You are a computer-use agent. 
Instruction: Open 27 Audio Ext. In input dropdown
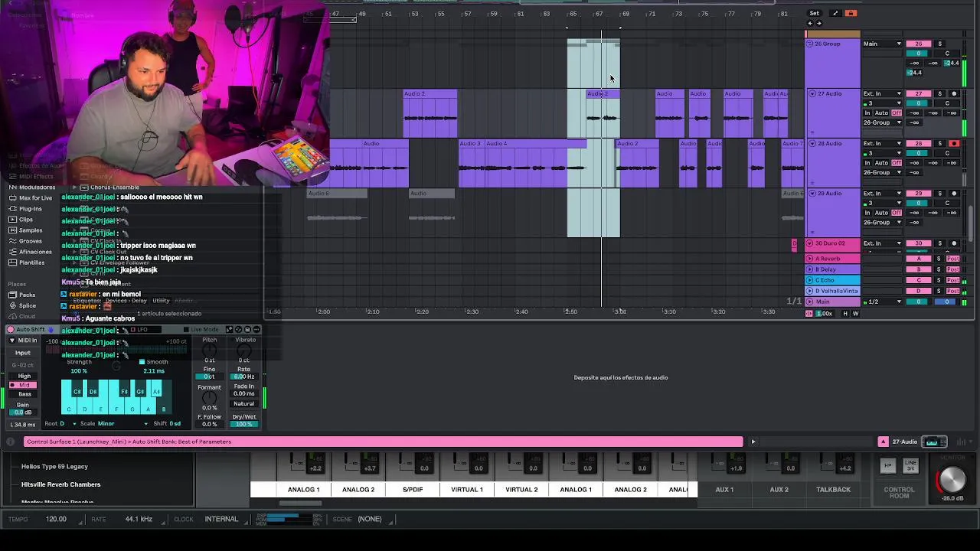point(883,93)
